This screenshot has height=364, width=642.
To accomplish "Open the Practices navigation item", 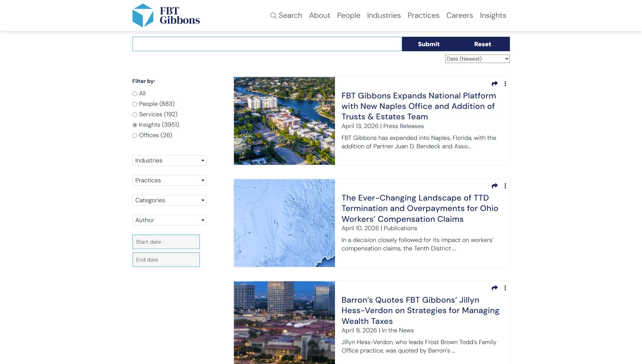I will click(x=423, y=16).
